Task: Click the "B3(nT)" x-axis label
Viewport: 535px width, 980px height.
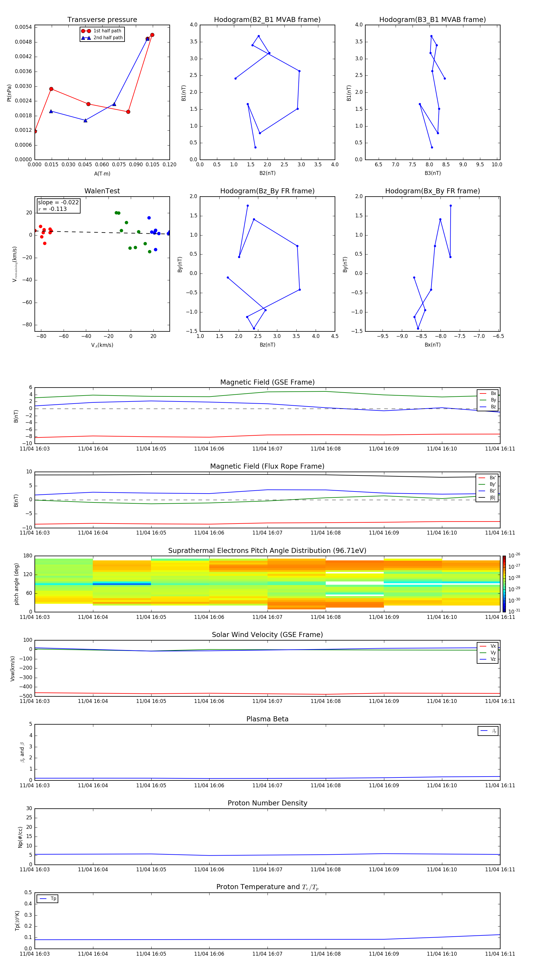Action: click(x=432, y=173)
